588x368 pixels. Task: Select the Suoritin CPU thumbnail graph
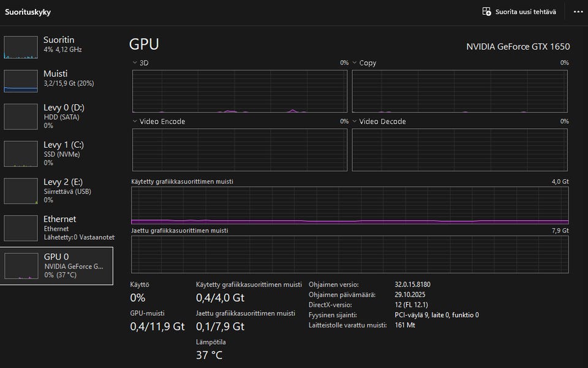pyautogui.click(x=21, y=47)
